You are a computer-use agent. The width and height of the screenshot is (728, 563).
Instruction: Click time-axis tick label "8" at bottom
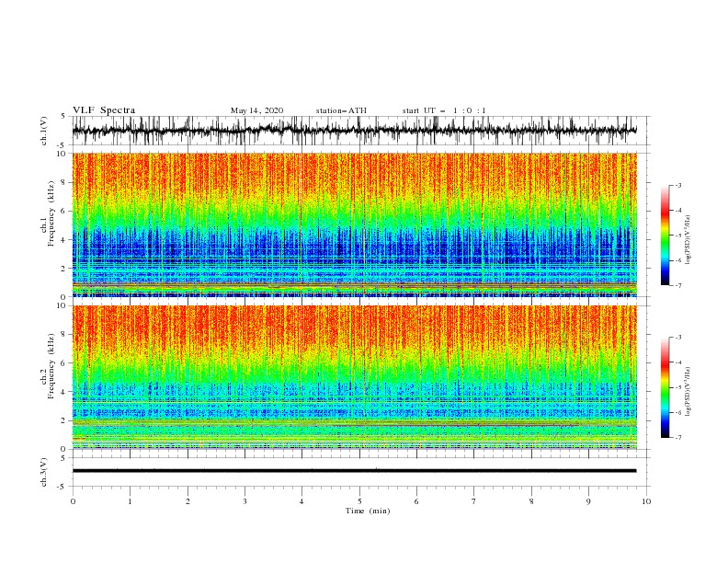(x=531, y=501)
